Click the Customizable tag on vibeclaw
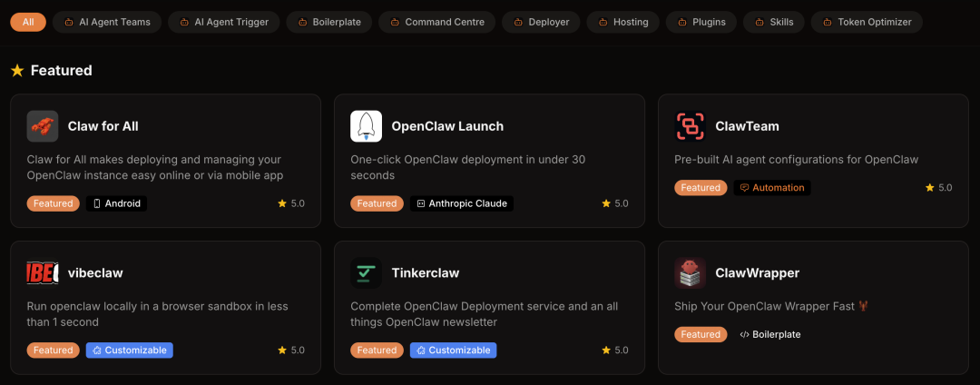This screenshot has width=980, height=385. (129, 350)
